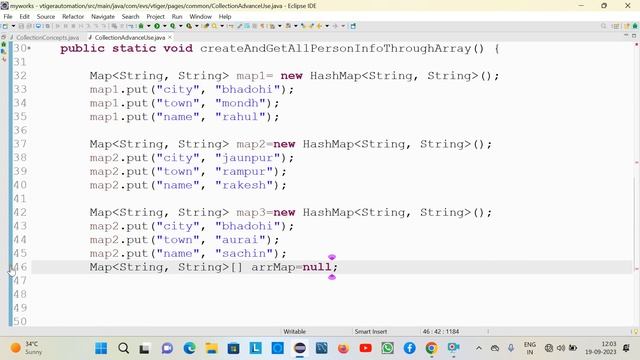
Task: Open Microsoft Edge from the taskbar
Action: tap(189, 348)
